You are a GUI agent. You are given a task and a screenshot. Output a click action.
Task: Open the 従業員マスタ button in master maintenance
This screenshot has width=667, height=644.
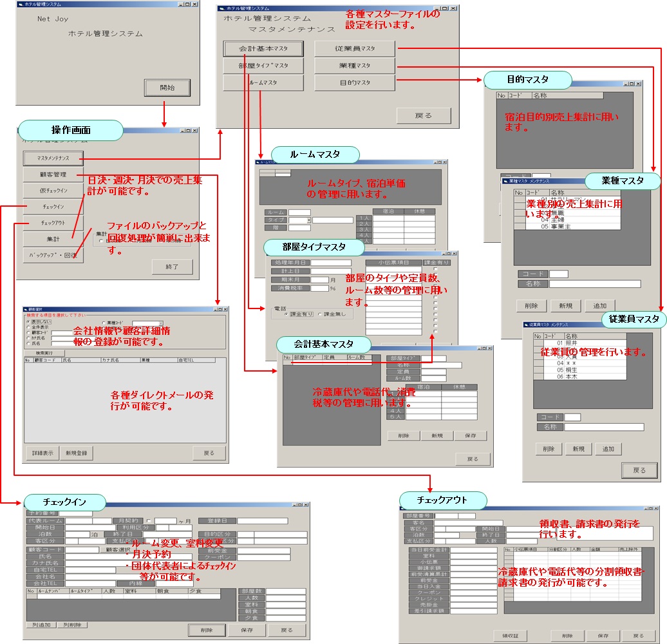[355, 48]
